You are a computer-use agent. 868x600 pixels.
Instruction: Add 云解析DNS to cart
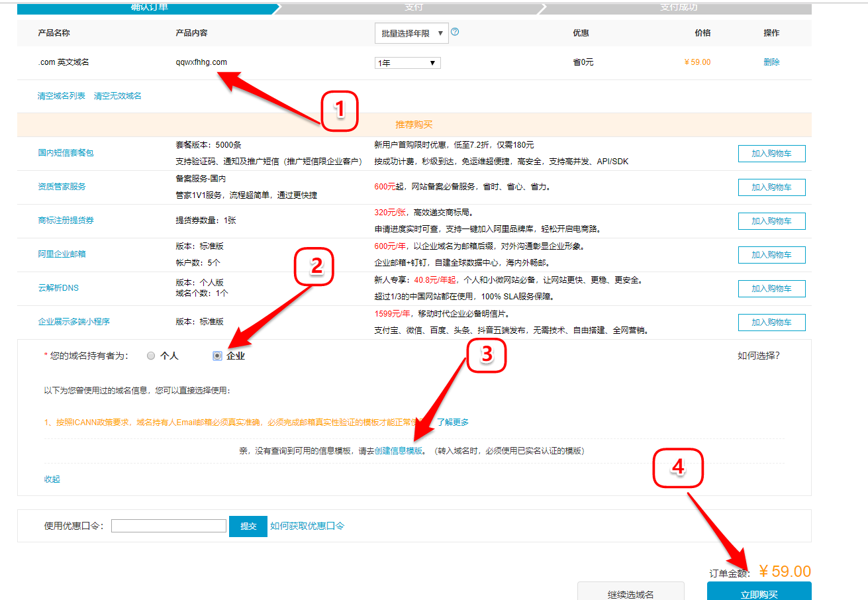coord(771,289)
